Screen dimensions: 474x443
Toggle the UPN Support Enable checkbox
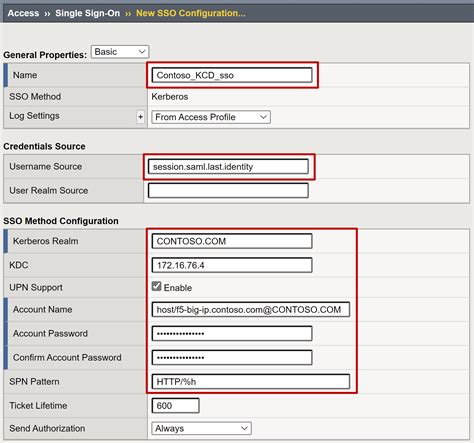click(156, 286)
